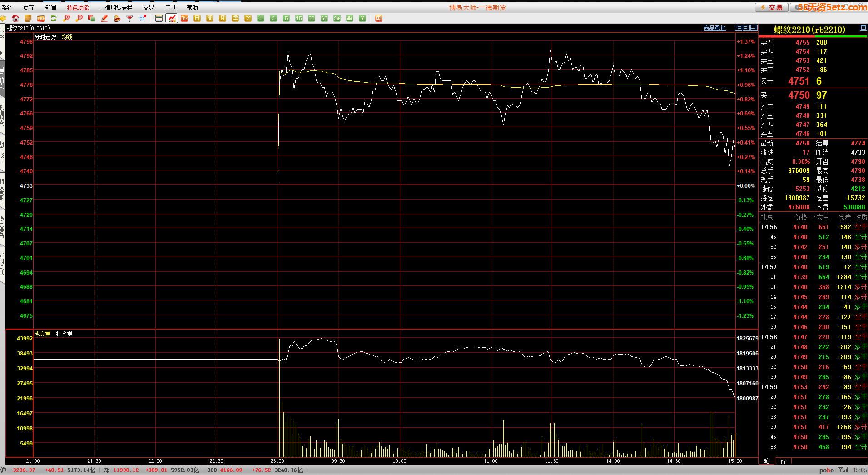Open the F10 info icon
The image size is (868, 475).
coord(41,18)
